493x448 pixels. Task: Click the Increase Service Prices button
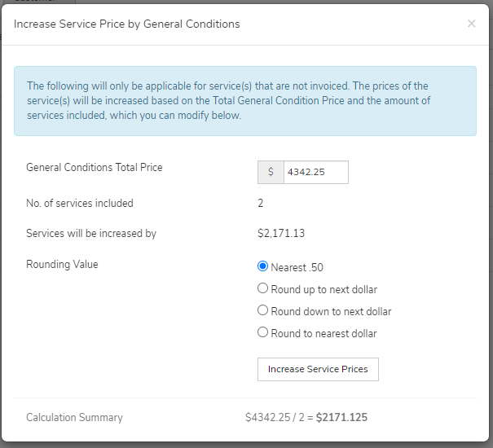click(x=318, y=370)
